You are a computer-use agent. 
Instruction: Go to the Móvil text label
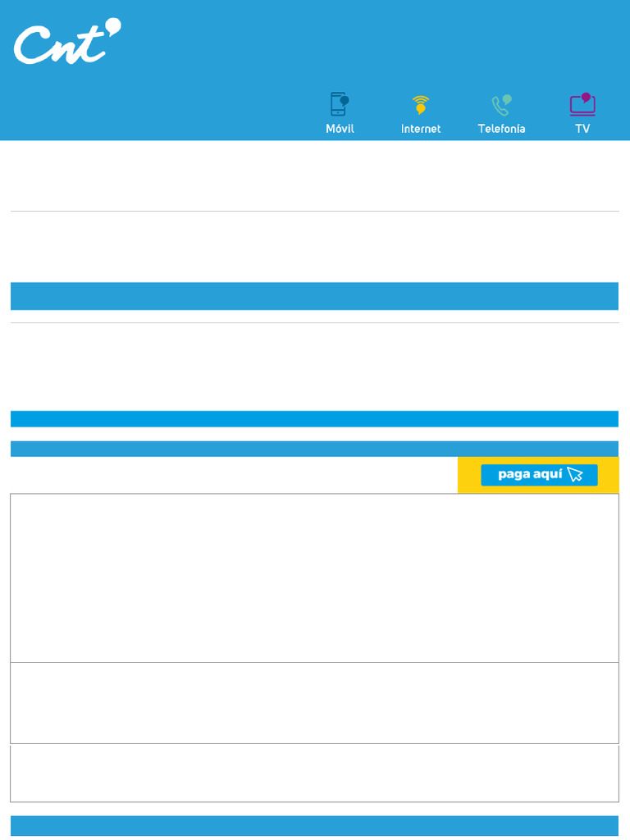pos(340,129)
